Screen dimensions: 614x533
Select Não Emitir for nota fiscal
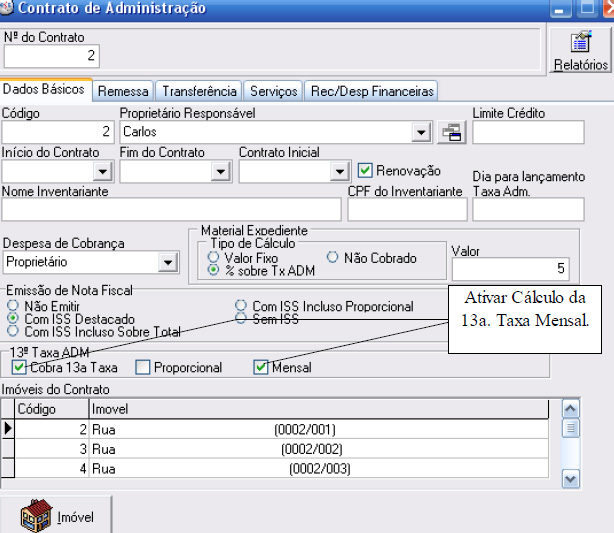pyautogui.click(x=12, y=306)
